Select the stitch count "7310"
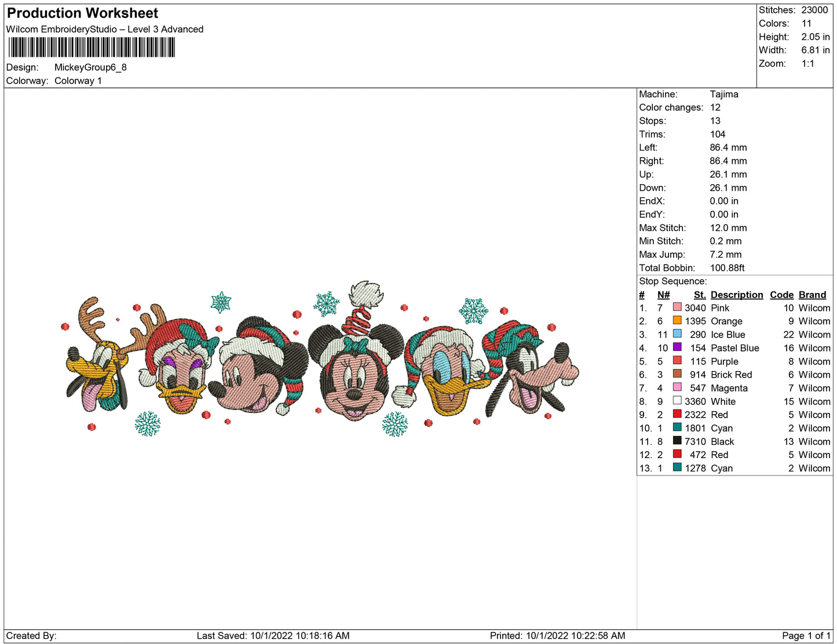Screen dimensions: 837x644 [x=695, y=441]
